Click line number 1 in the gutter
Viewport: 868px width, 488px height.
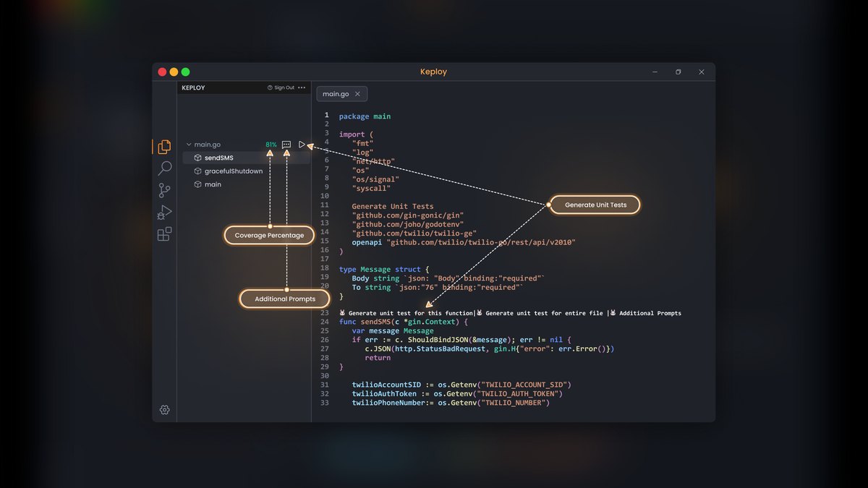coord(326,116)
